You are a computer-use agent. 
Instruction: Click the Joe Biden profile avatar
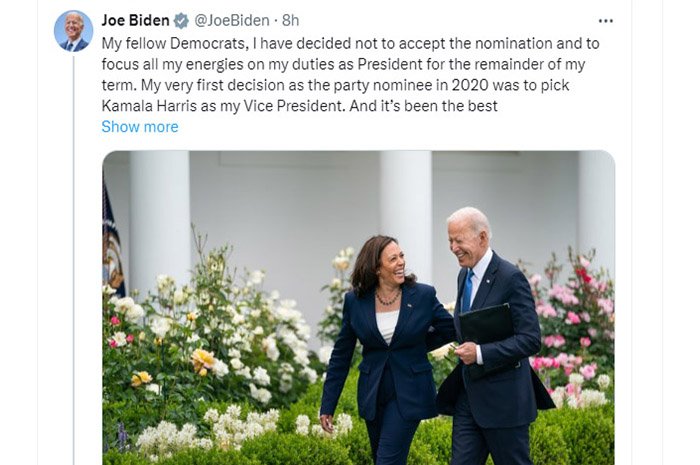[73, 31]
